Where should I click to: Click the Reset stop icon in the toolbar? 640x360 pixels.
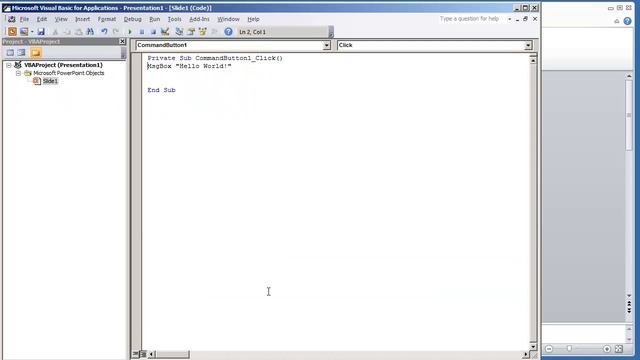tap(153, 31)
